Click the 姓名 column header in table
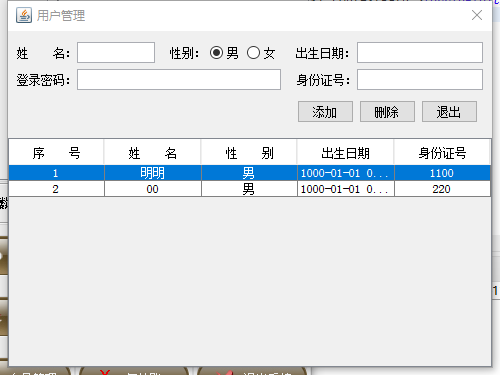This screenshot has height=375, width=500. pyautogui.click(x=153, y=153)
